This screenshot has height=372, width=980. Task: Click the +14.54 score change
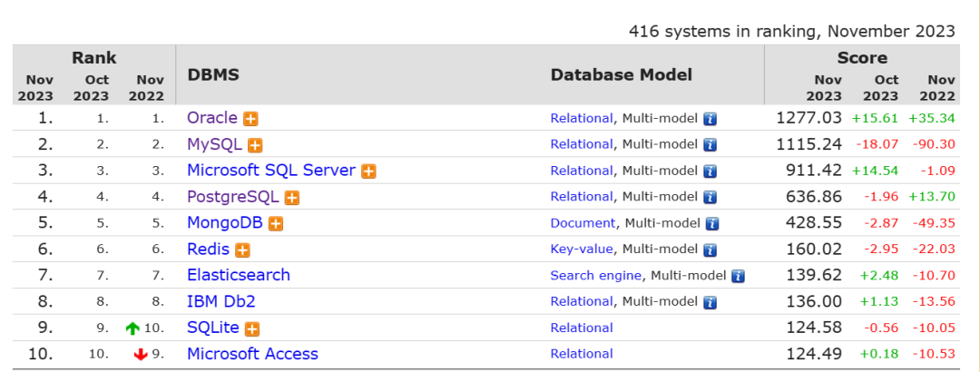[x=875, y=171]
